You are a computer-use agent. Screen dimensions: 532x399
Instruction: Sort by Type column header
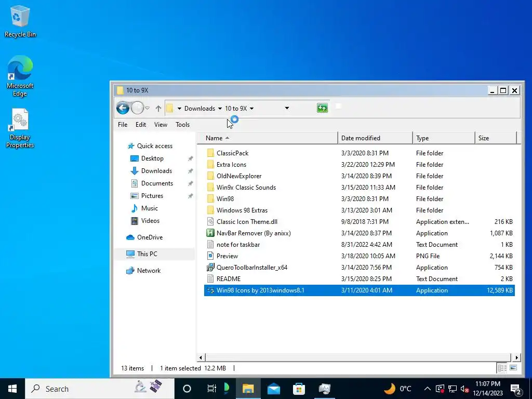tap(444, 138)
